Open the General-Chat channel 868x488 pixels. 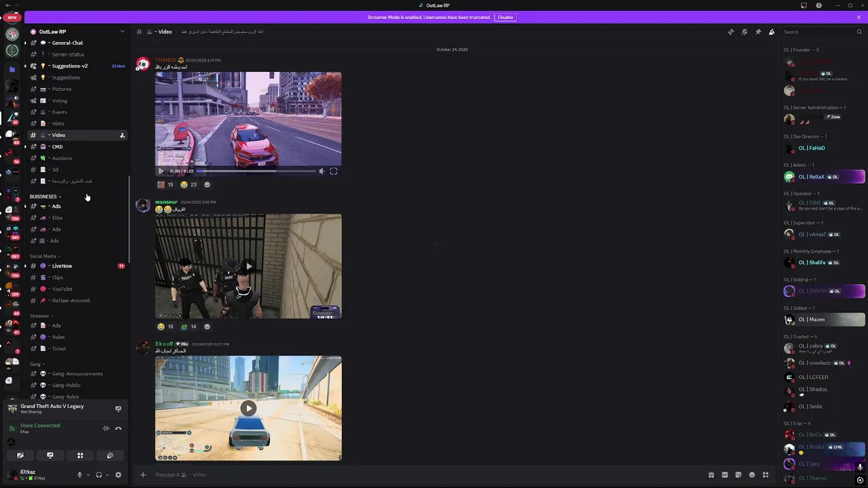pyautogui.click(x=76, y=43)
